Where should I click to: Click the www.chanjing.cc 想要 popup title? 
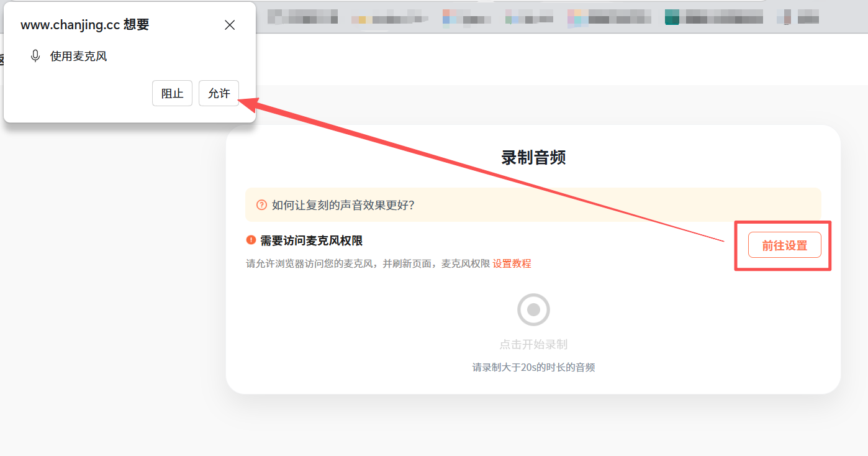tap(84, 25)
